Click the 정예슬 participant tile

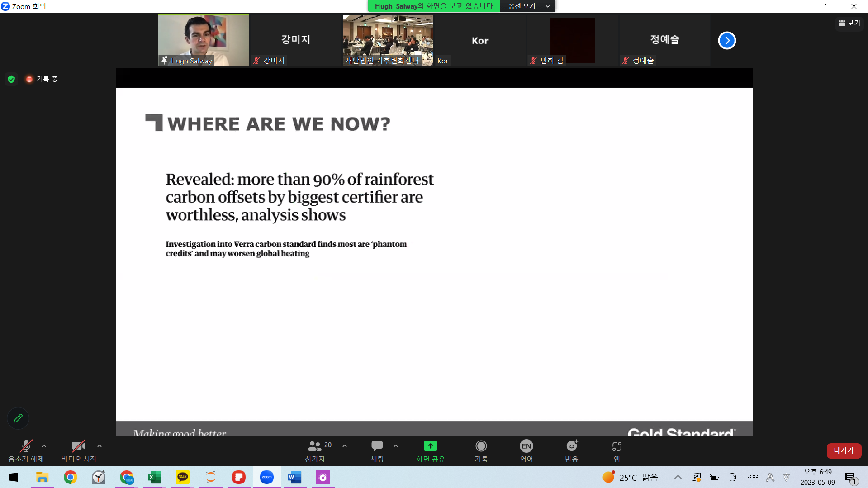(664, 40)
